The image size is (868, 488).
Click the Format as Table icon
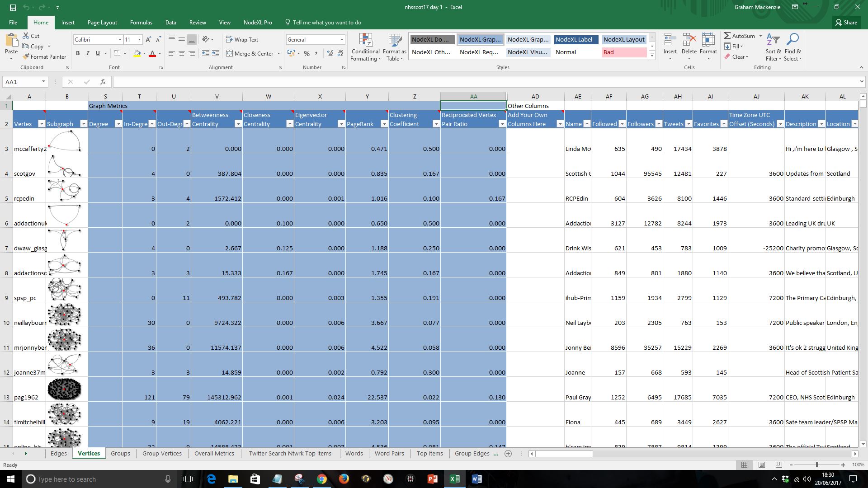[x=394, y=47]
